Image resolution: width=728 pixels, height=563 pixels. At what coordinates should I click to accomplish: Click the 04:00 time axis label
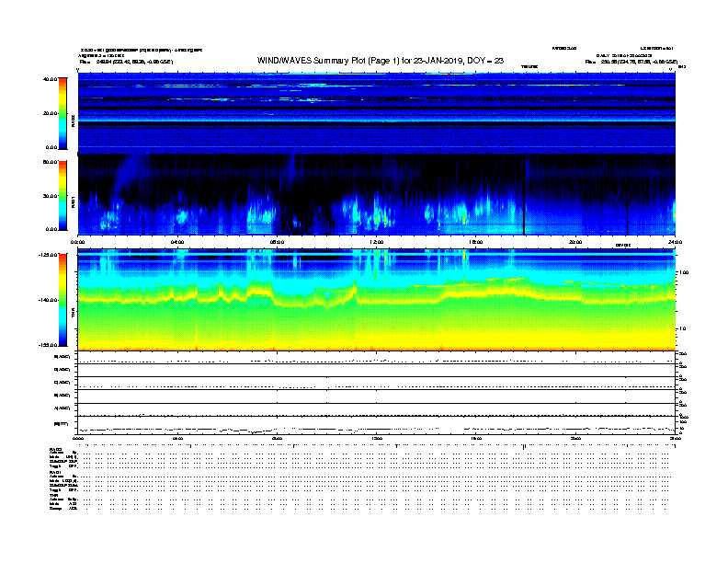(x=177, y=242)
